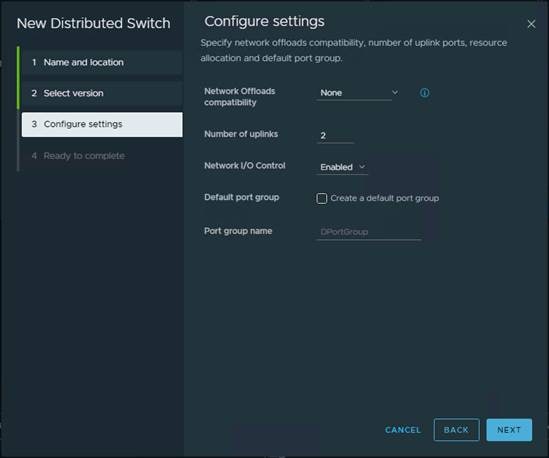Click step 4 Ready to complete
This screenshot has width=549, height=458.
(102, 155)
